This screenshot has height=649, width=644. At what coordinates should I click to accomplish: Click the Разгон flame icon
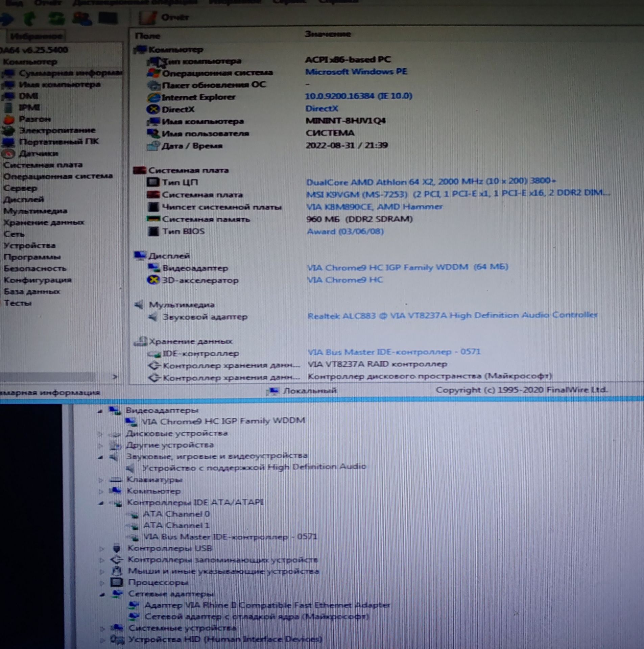click(x=9, y=119)
